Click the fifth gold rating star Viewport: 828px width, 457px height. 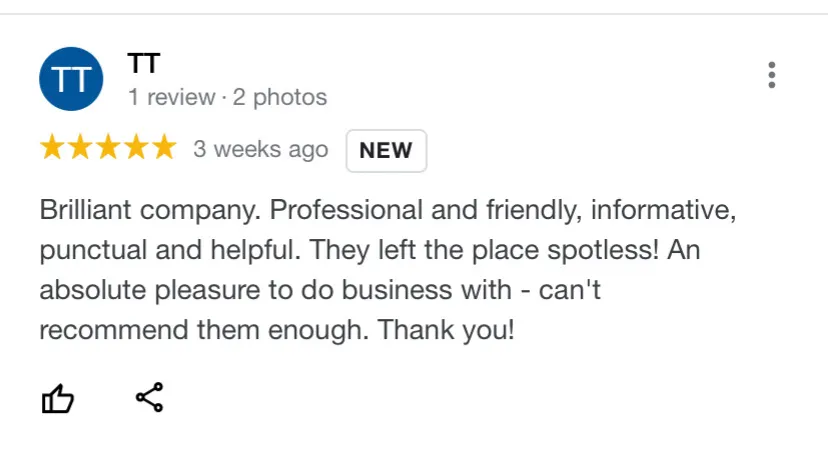tap(163, 149)
